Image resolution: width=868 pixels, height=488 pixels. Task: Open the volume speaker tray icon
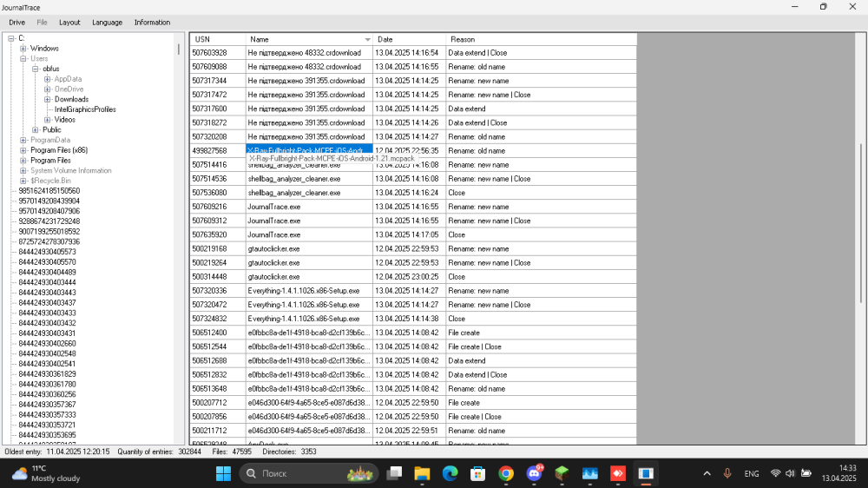click(790, 473)
